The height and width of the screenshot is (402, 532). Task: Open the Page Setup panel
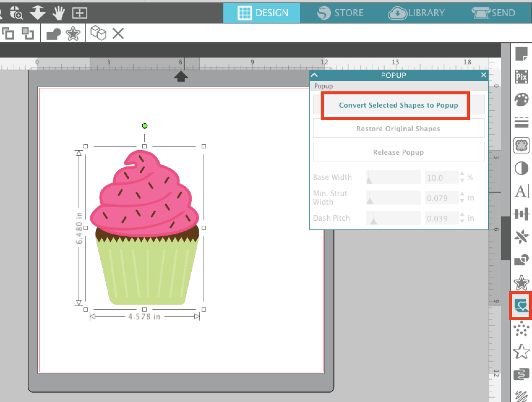pos(521,53)
